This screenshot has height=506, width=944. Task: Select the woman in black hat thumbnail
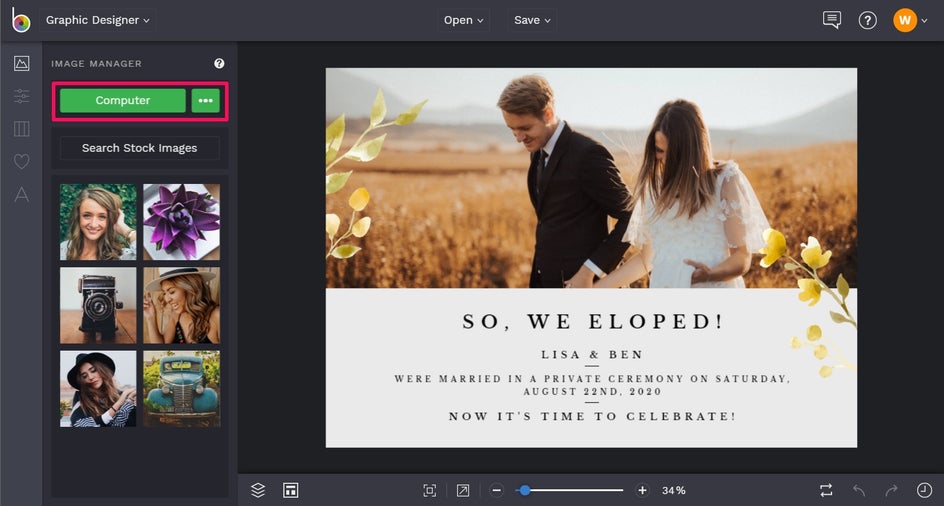point(98,389)
